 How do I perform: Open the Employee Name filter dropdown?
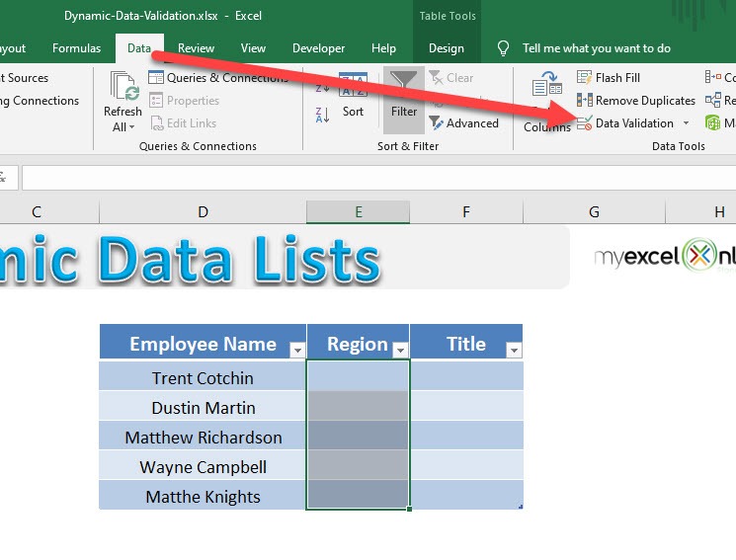297,350
